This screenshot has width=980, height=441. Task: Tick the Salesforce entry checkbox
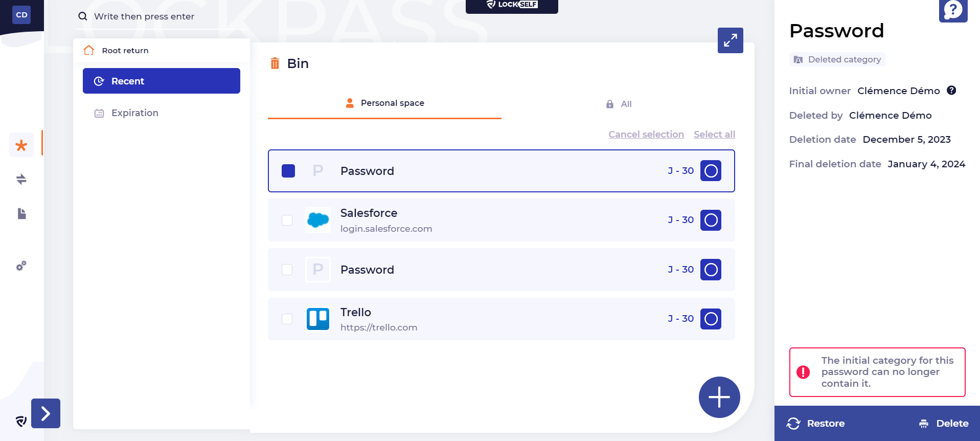click(287, 220)
